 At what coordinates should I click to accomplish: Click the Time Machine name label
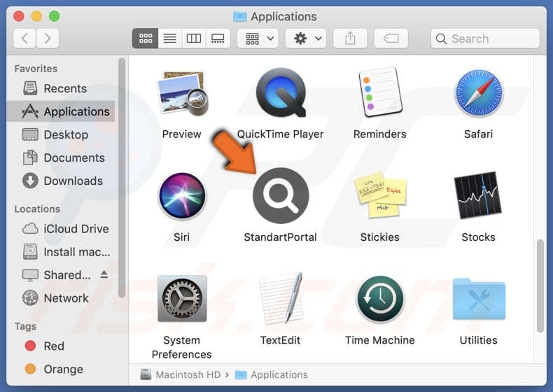tap(380, 340)
